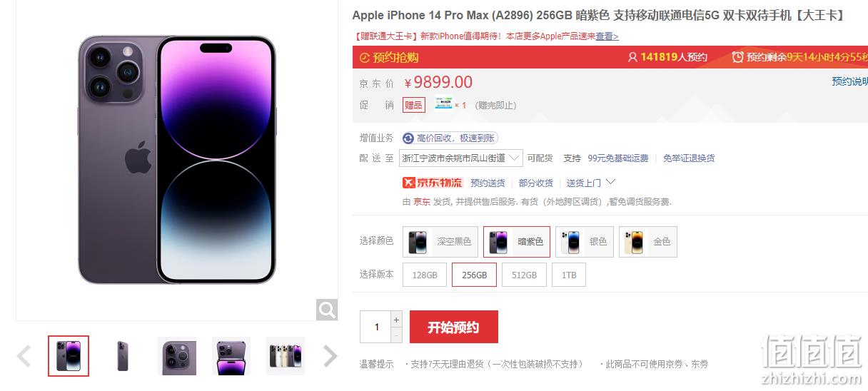The height and width of the screenshot is (391, 868).
Task: Choose the 1TB storage version
Action: pos(569,275)
